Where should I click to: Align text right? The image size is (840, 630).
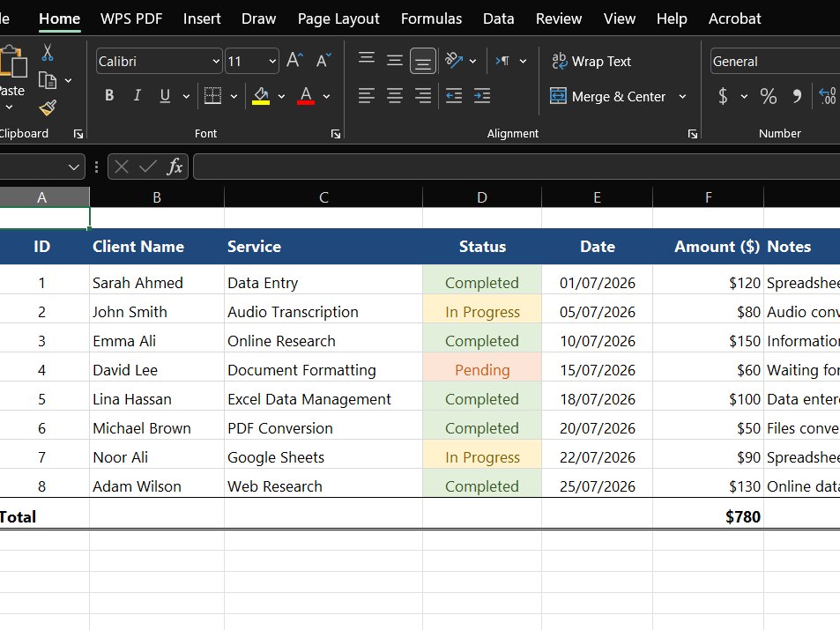pyautogui.click(x=423, y=96)
